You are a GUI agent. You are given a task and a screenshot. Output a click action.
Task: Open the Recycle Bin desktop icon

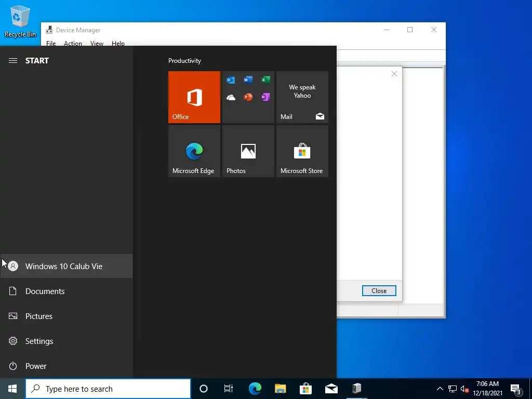20,21
